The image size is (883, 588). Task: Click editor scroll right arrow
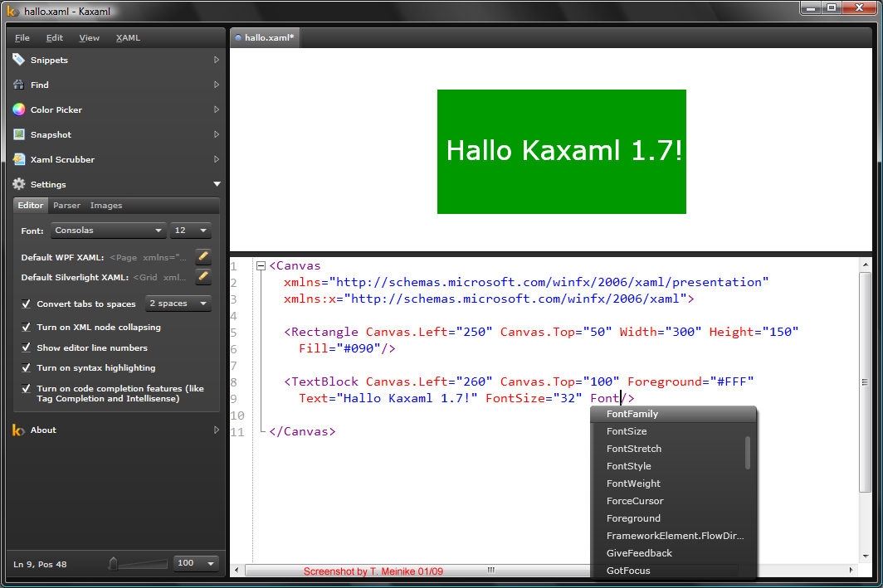851,570
